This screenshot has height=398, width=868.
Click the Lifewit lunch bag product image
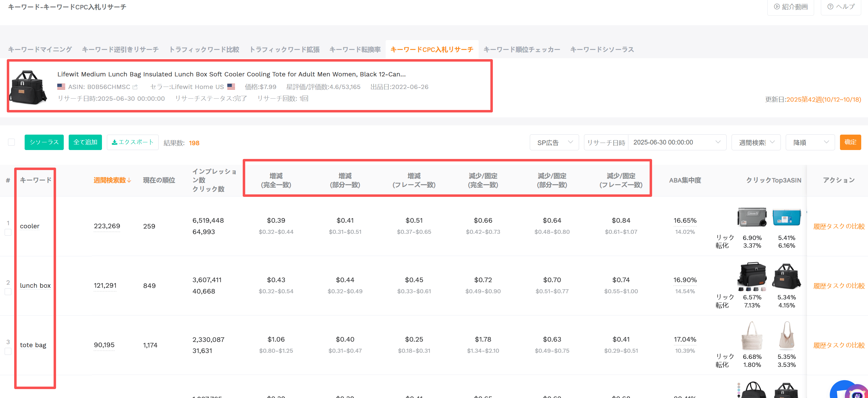(28, 87)
